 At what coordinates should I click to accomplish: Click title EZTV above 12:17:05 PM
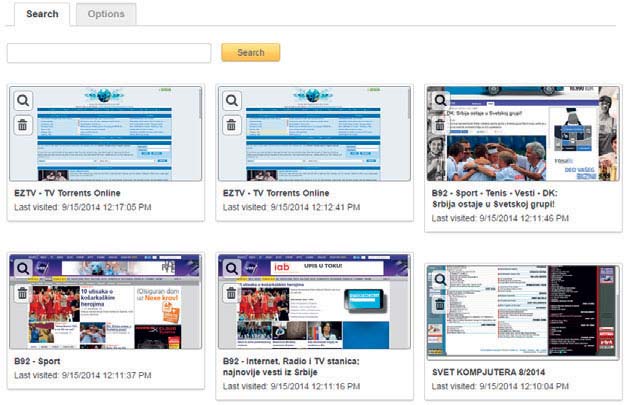[67, 193]
